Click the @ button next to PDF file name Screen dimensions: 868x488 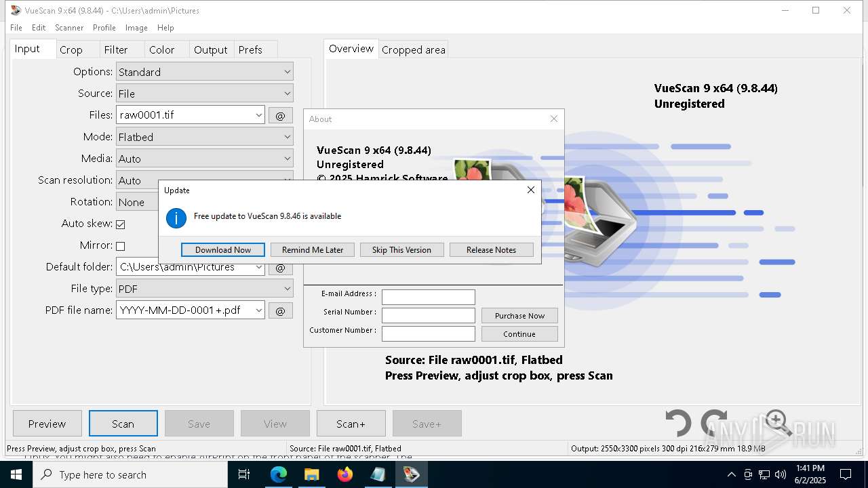point(281,310)
